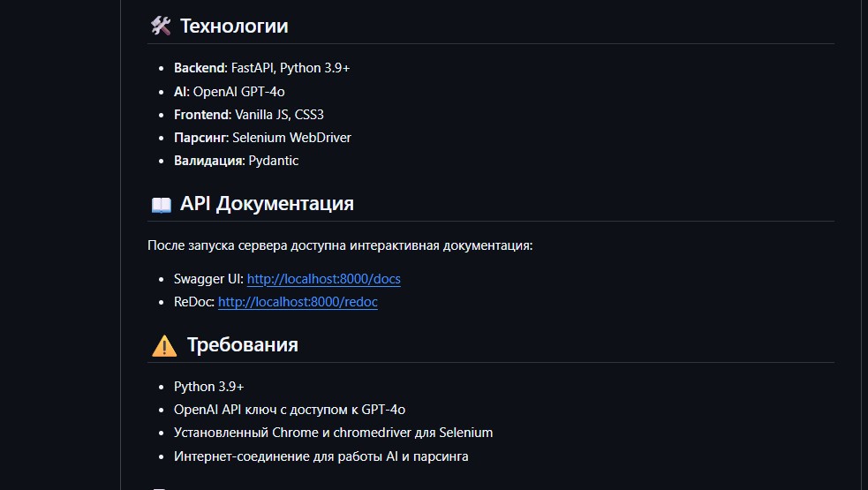Click the bold Frontend label
This screenshot has height=490, width=868.
(200, 114)
